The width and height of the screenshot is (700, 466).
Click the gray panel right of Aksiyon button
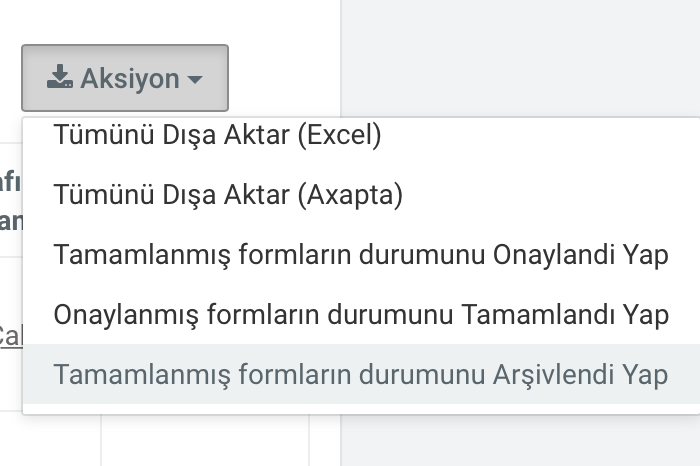tap(520, 58)
